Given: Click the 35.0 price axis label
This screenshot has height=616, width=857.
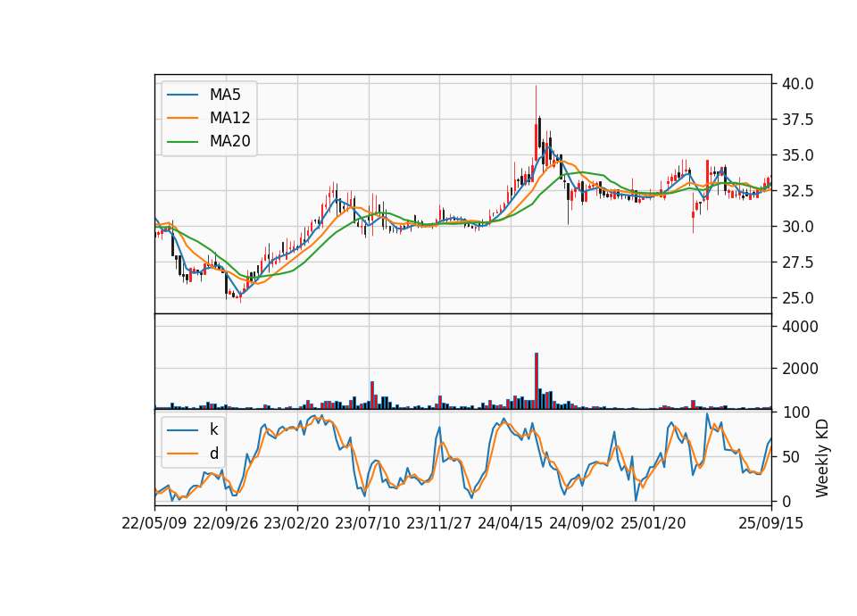Looking at the screenshot, I should click(797, 155).
